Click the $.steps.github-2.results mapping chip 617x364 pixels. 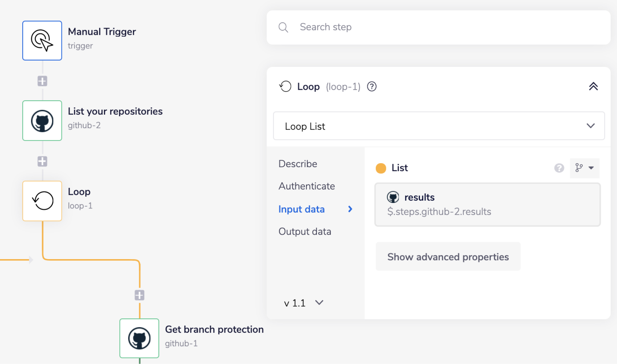pyautogui.click(x=440, y=212)
